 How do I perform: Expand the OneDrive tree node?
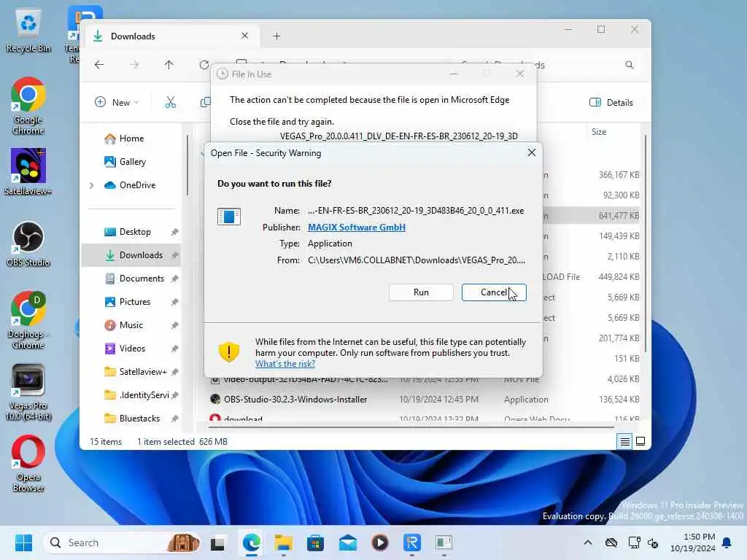point(91,185)
